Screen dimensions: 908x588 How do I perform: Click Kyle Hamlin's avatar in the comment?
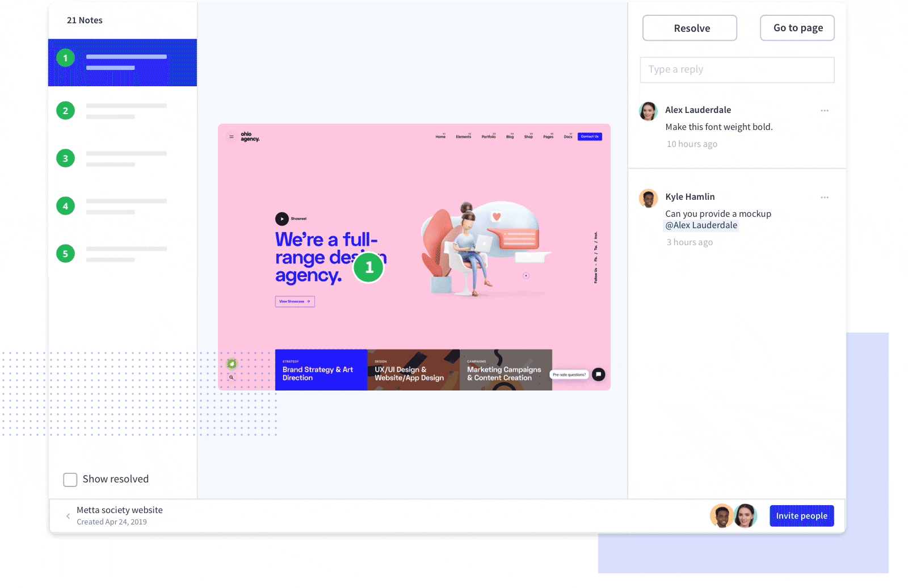point(648,199)
